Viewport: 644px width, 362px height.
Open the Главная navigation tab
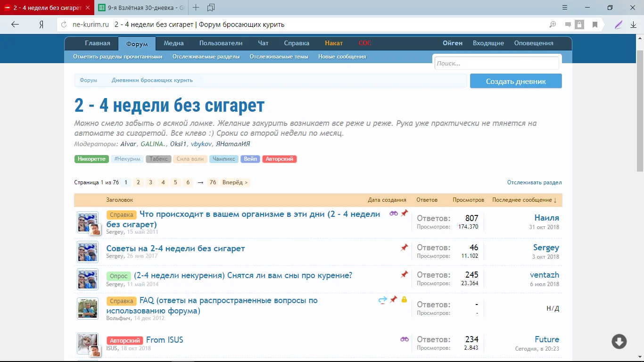[x=98, y=43]
